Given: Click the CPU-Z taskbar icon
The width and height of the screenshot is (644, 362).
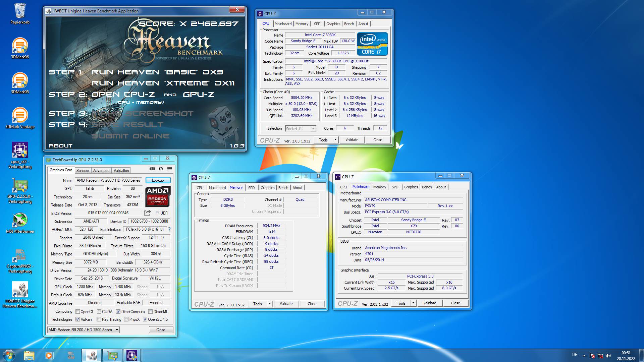Looking at the screenshot, I should click(132, 355).
